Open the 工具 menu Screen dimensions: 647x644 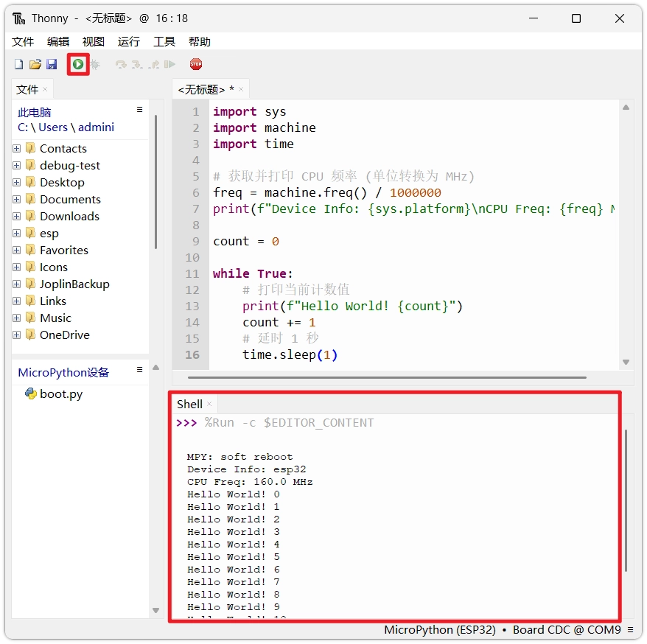[164, 42]
